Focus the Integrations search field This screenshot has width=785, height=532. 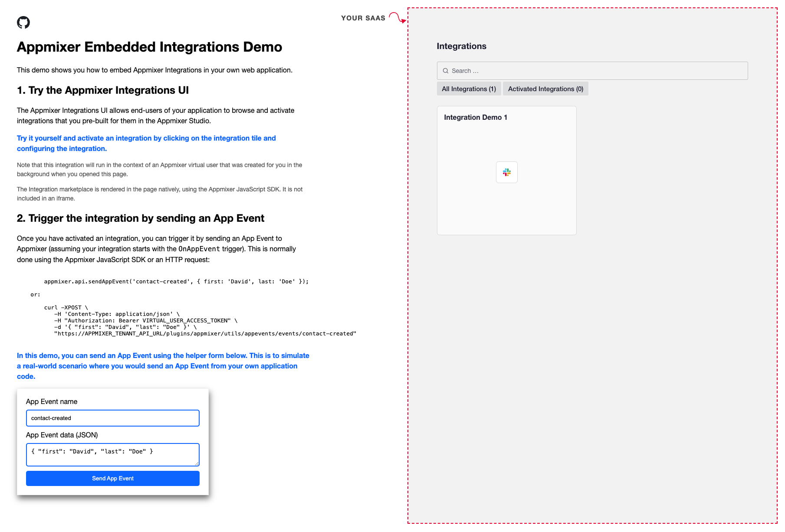click(592, 71)
